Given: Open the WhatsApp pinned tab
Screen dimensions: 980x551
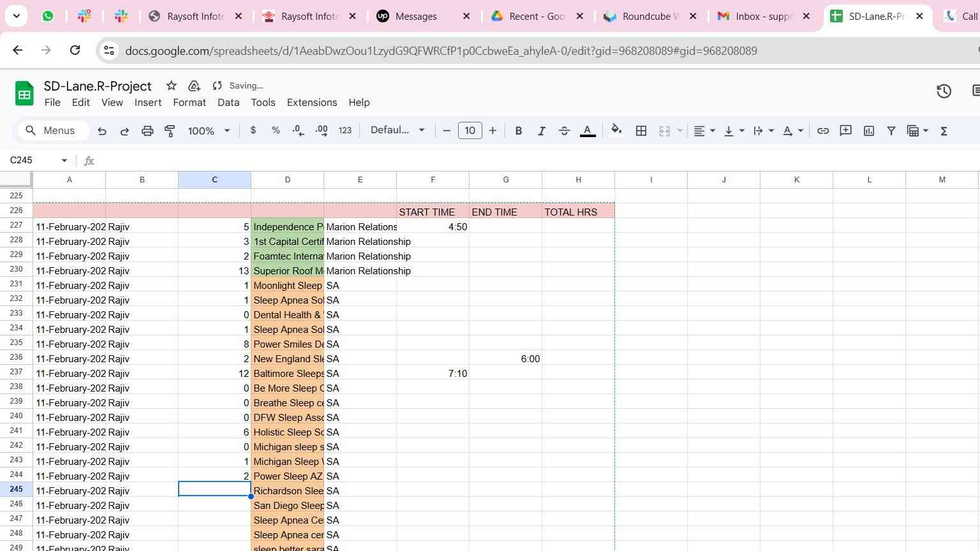Looking at the screenshot, I should click(x=48, y=16).
